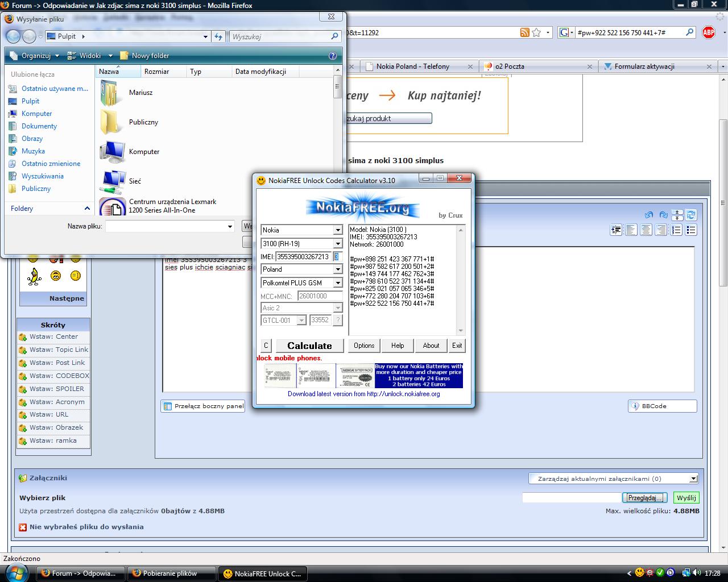
Task: Click the C clear button in NokiaFREE
Action: [x=266, y=346]
